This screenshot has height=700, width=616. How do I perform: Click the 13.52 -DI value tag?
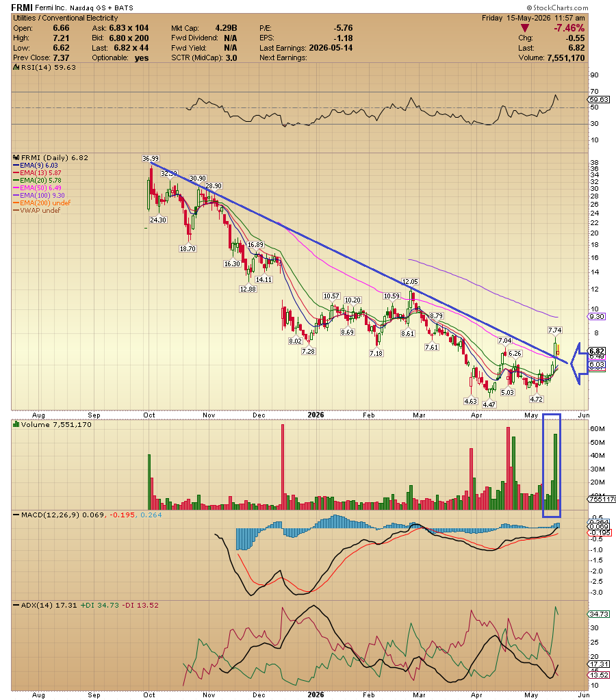pyautogui.click(x=599, y=675)
